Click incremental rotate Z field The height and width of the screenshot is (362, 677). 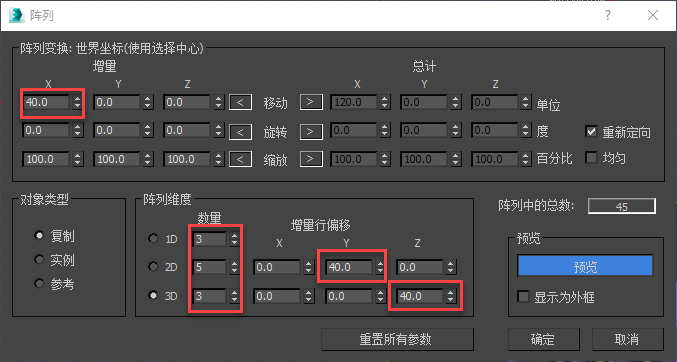[187, 130]
